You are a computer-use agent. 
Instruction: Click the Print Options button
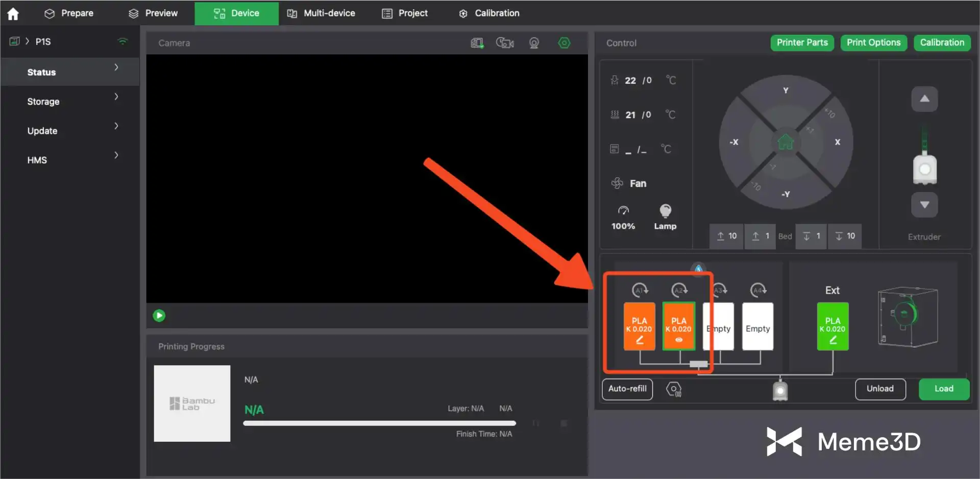coord(873,42)
